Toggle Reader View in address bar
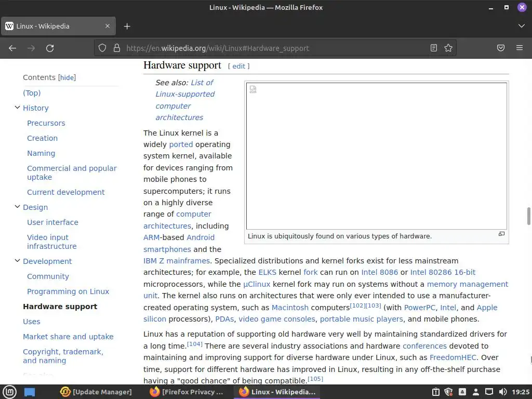 click(434, 48)
